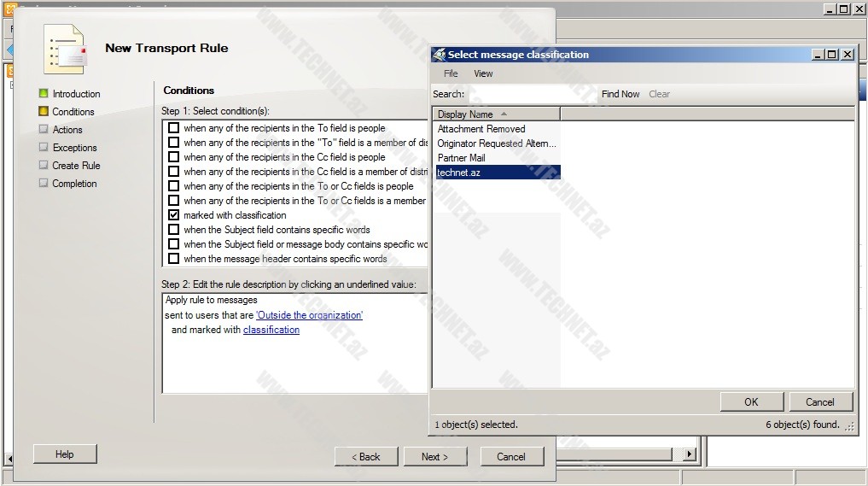Click the Introduction step indicator icon

(44, 94)
